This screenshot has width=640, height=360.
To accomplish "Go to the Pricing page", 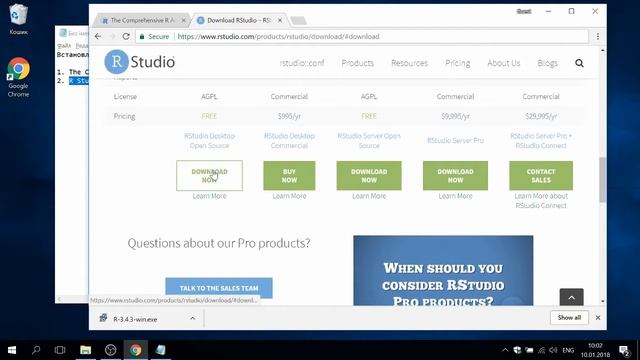I will pyautogui.click(x=458, y=63).
